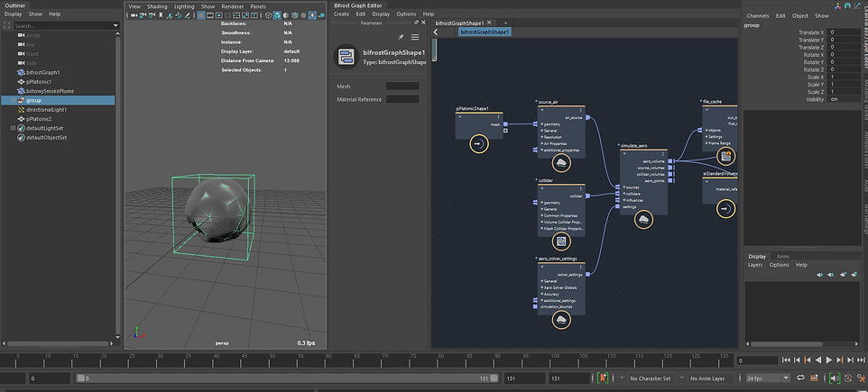
Task: Click the bifrostGraphShape1 large graph icon
Action: click(346, 57)
